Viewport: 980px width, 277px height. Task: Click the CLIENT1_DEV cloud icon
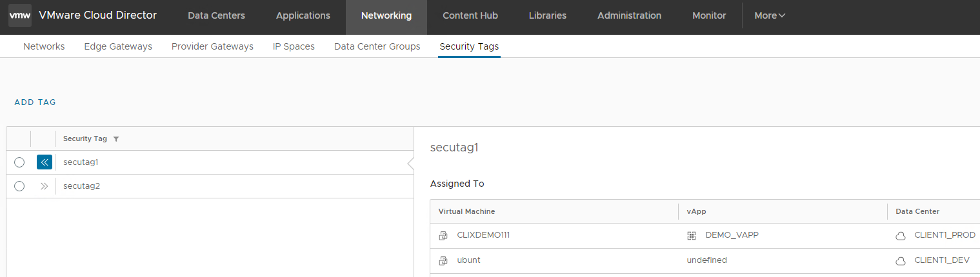[x=901, y=261]
